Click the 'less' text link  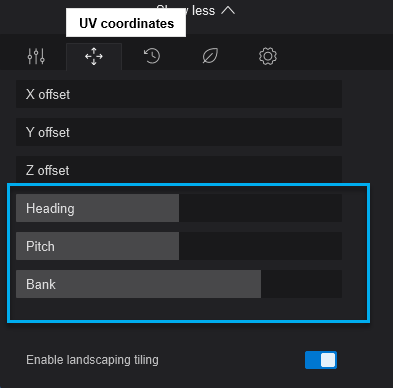point(203,11)
